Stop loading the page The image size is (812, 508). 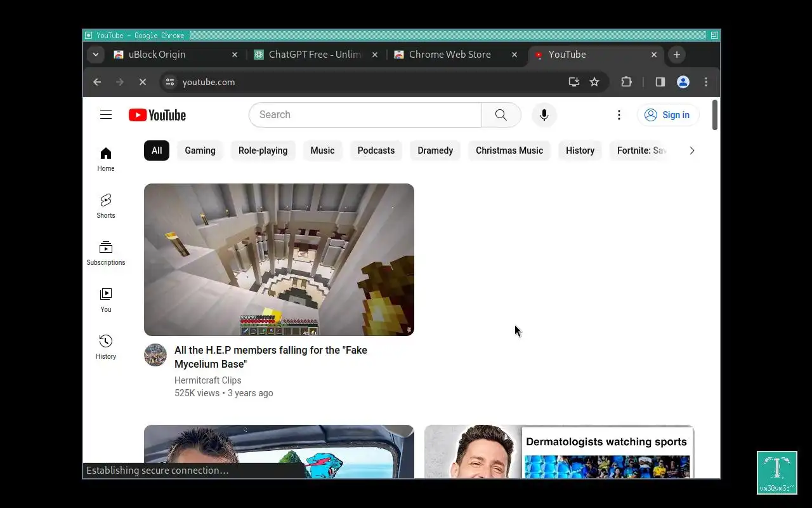point(143,82)
